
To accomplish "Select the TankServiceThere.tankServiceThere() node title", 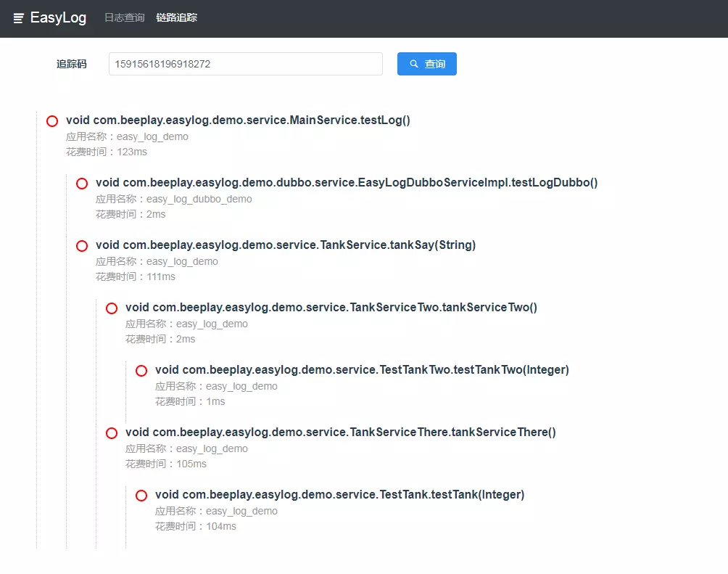I will pyautogui.click(x=341, y=432).
